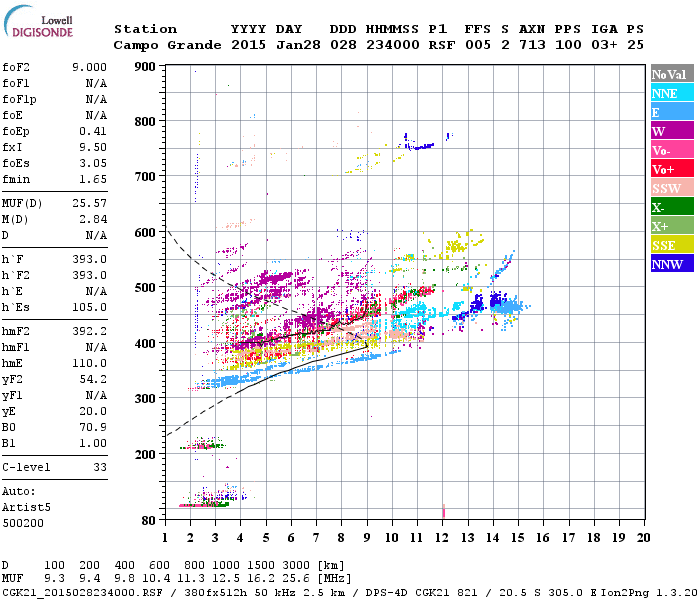Click the hmE value 110.0

pyautogui.click(x=89, y=363)
